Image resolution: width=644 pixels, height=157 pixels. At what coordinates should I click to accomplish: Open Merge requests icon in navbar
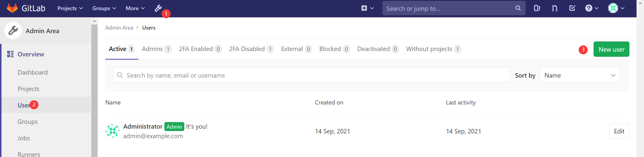tap(555, 8)
